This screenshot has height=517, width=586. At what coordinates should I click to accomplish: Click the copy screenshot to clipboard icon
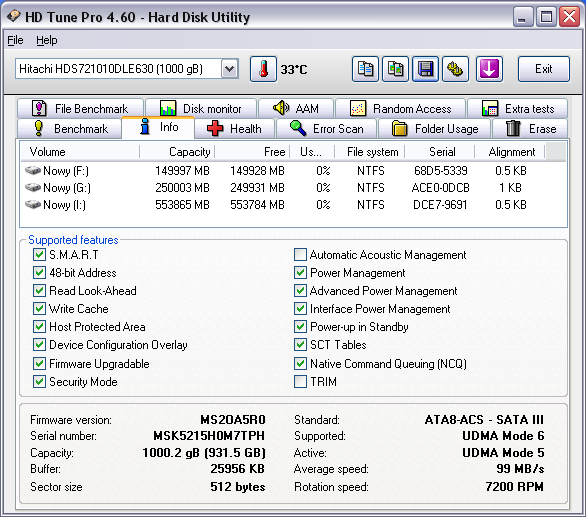[395, 69]
